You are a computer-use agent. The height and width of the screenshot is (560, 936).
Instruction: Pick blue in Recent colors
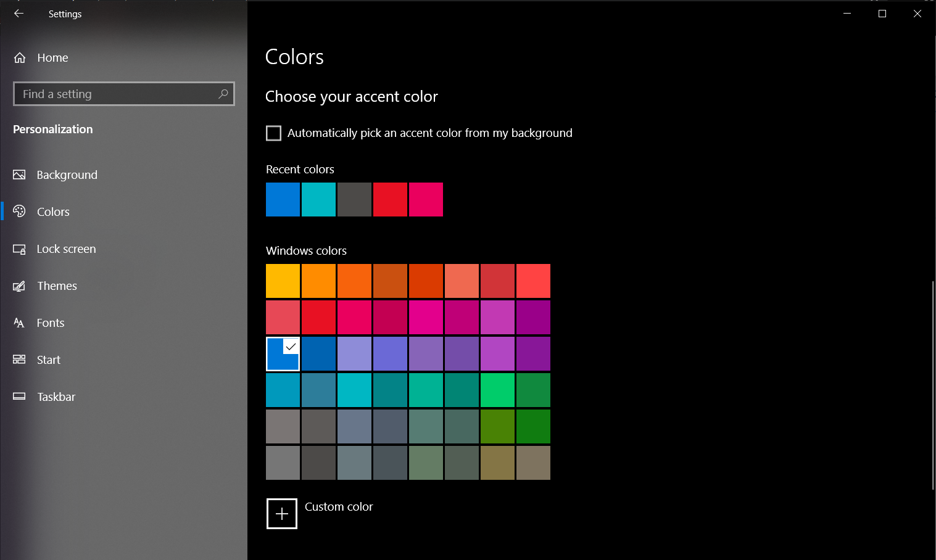pos(283,199)
